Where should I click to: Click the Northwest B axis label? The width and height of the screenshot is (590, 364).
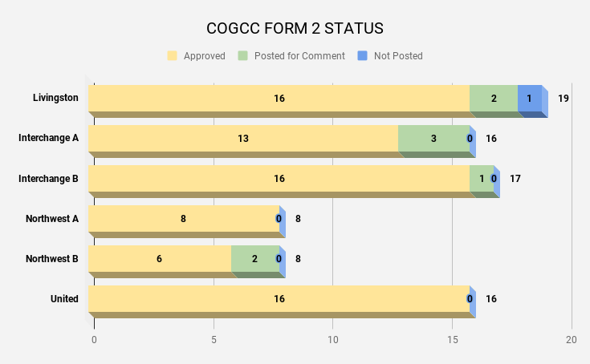click(x=52, y=258)
